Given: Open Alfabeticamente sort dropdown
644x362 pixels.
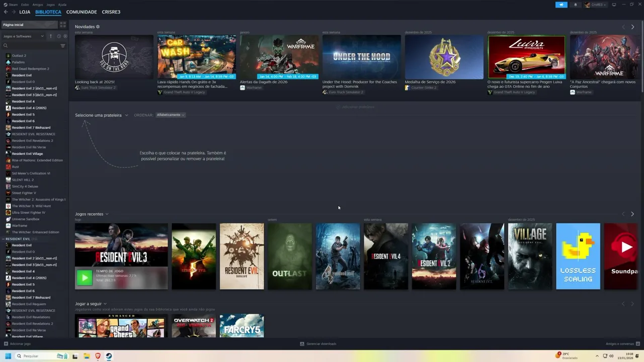Looking at the screenshot, I should [171, 115].
